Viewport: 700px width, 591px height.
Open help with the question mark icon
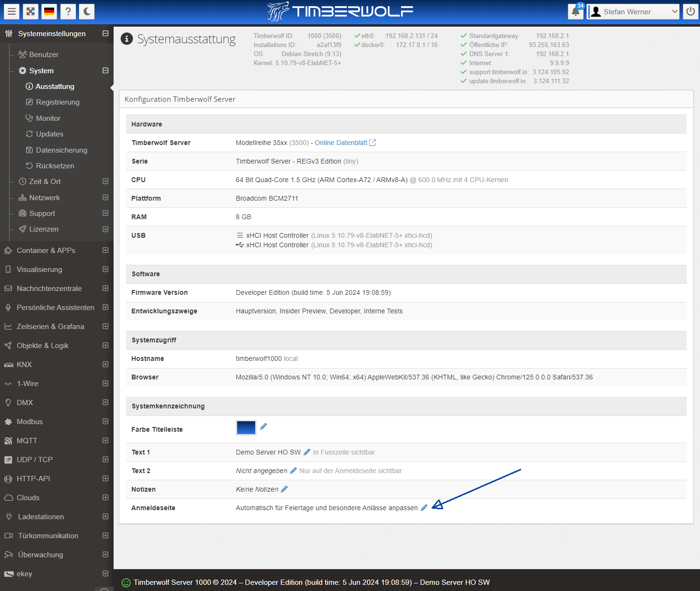(x=68, y=11)
